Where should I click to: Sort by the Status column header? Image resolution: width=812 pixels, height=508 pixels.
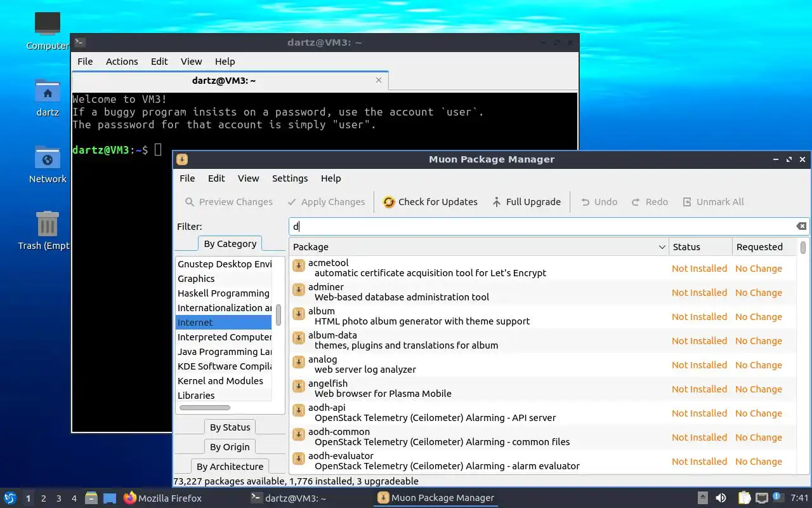(700, 247)
